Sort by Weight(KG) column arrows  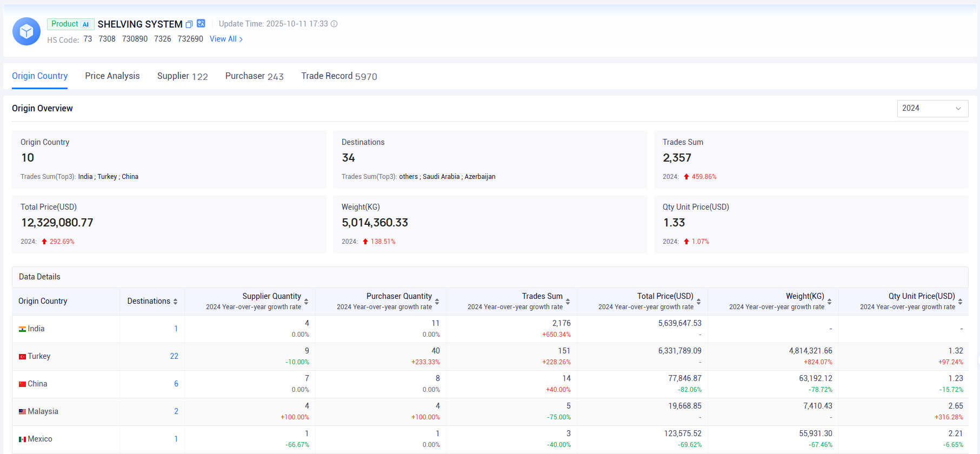[x=829, y=302]
